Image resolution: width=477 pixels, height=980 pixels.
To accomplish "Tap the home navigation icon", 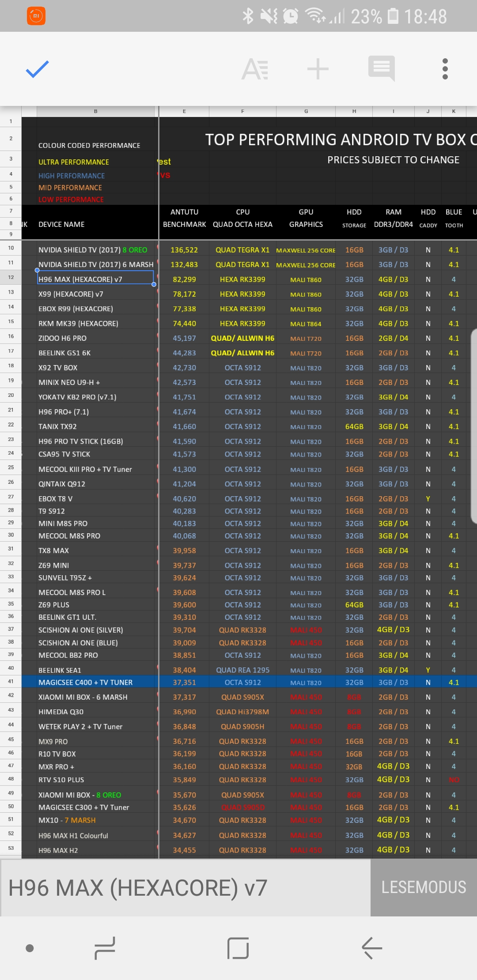I will pos(238,948).
